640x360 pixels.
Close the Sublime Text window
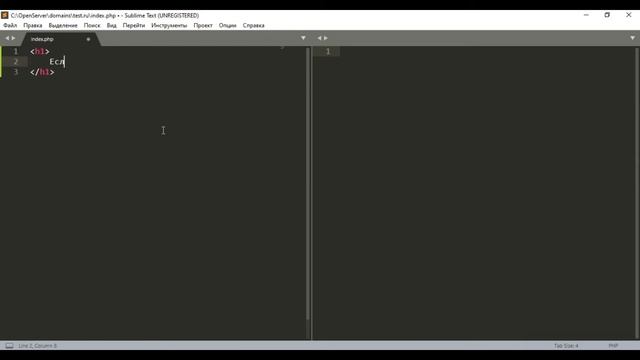629,15
